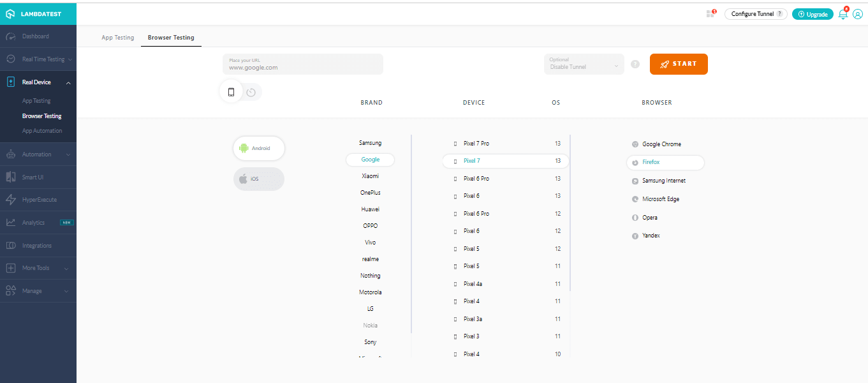Screen dimensions: 868x383
Task: Click the orange START button
Action: click(x=679, y=64)
